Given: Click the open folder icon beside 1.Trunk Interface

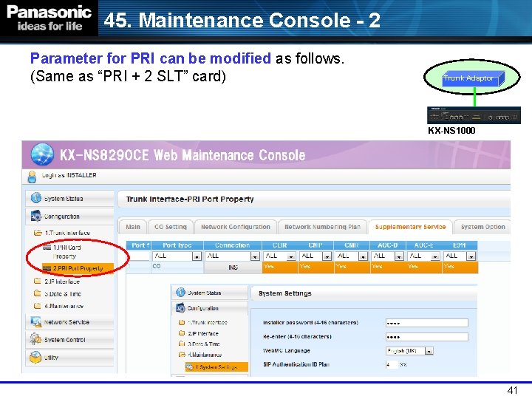Looking at the screenshot, I should pyautogui.click(x=38, y=233).
